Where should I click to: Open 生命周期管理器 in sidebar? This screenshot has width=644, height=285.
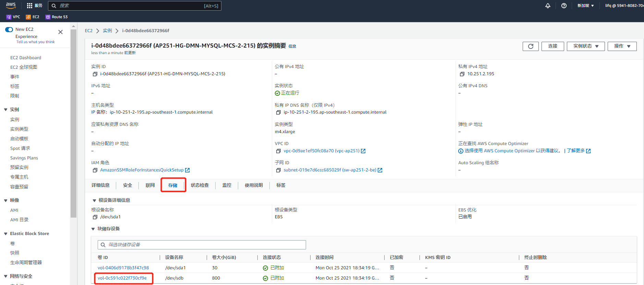click(x=26, y=263)
